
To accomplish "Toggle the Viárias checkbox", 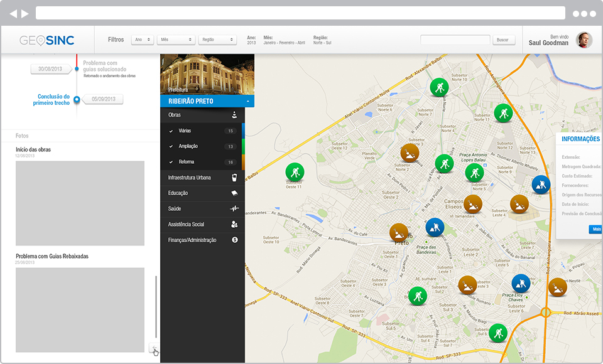I will coord(171,131).
